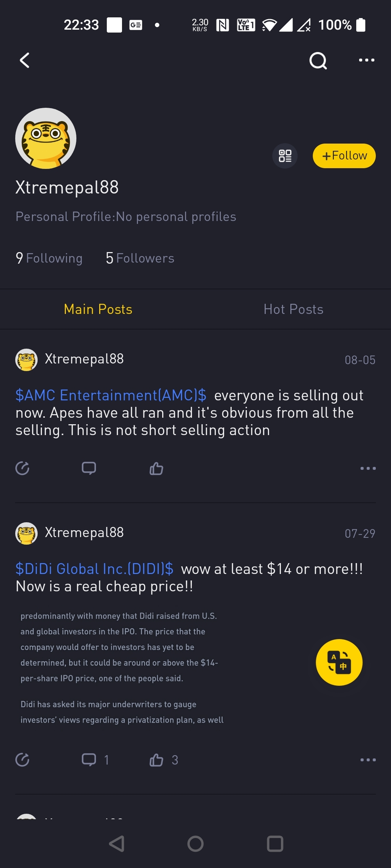Image resolution: width=391 pixels, height=868 pixels.
Task: Share the AMC post via repost icon
Action: pos(22,468)
